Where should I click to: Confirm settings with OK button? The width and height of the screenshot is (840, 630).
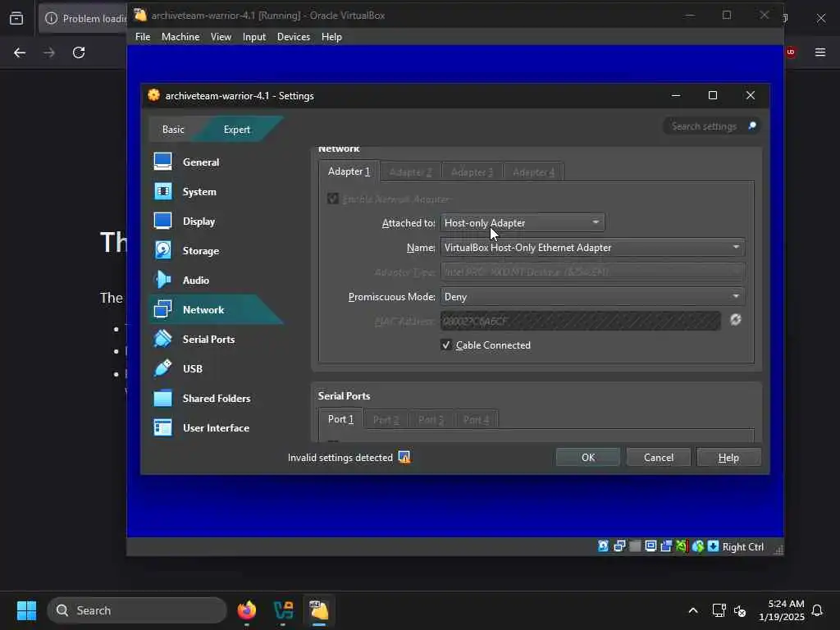click(587, 457)
